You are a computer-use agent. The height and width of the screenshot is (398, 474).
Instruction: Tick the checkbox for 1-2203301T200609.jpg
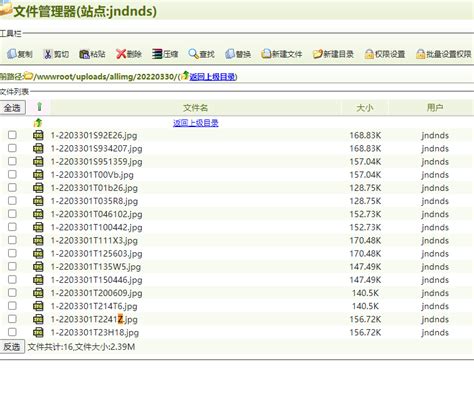point(12,292)
